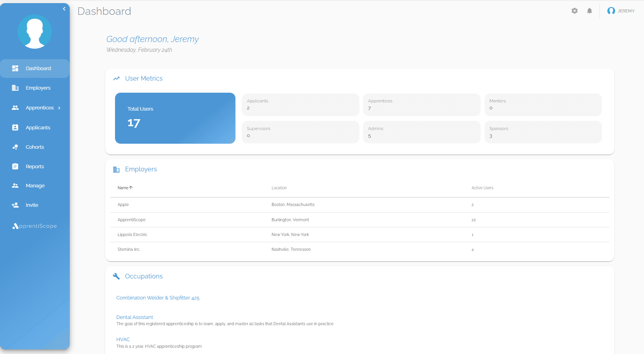This screenshot has height=354, width=644.
Task: Expand the Apprentices submenu arrow
Action: 59,108
